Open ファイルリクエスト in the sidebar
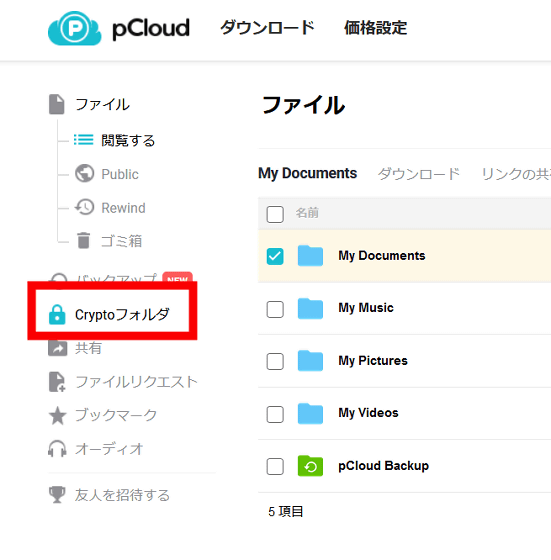551x560 pixels. click(136, 382)
